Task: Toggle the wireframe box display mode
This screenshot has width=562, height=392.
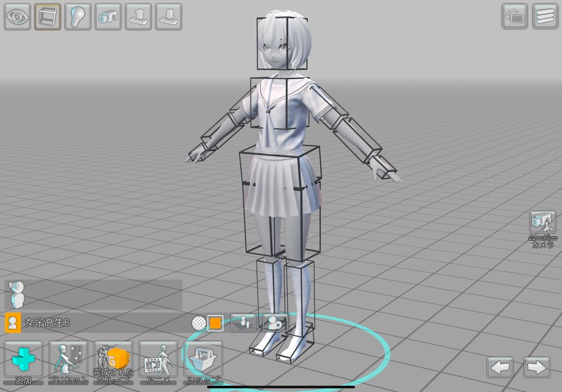Action: [x=48, y=17]
